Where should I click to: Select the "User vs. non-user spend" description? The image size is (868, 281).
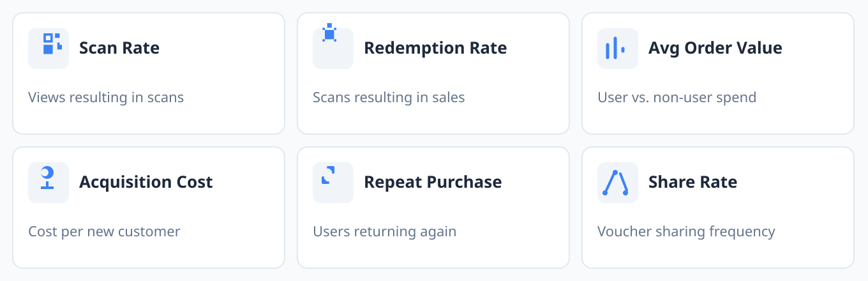click(x=677, y=98)
